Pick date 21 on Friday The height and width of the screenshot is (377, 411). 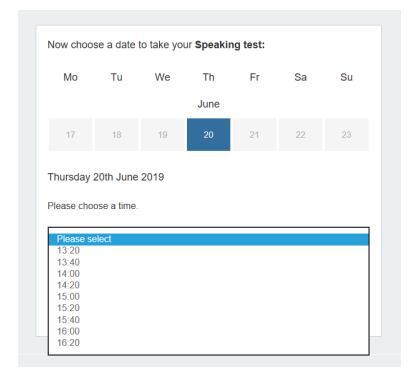(x=254, y=135)
